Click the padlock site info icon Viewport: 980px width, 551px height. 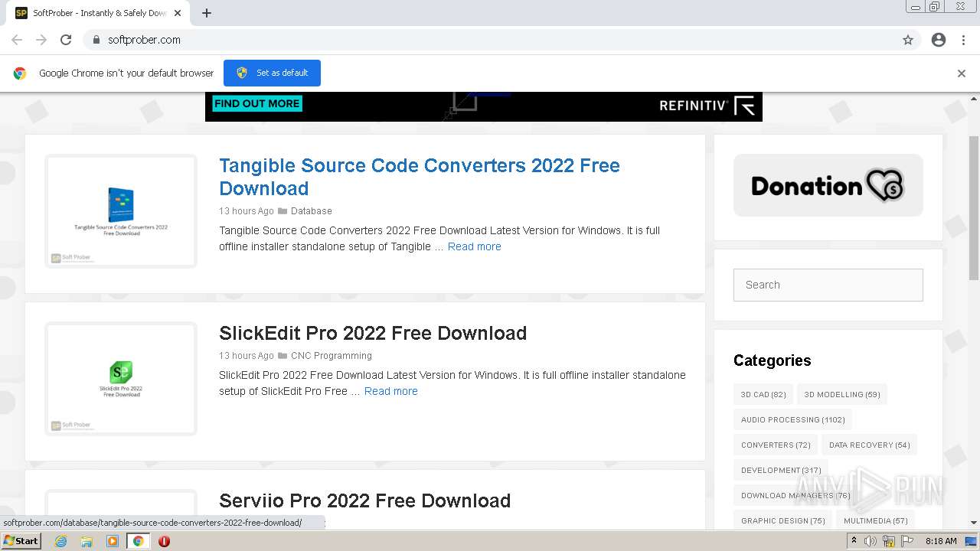[x=96, y=40]
